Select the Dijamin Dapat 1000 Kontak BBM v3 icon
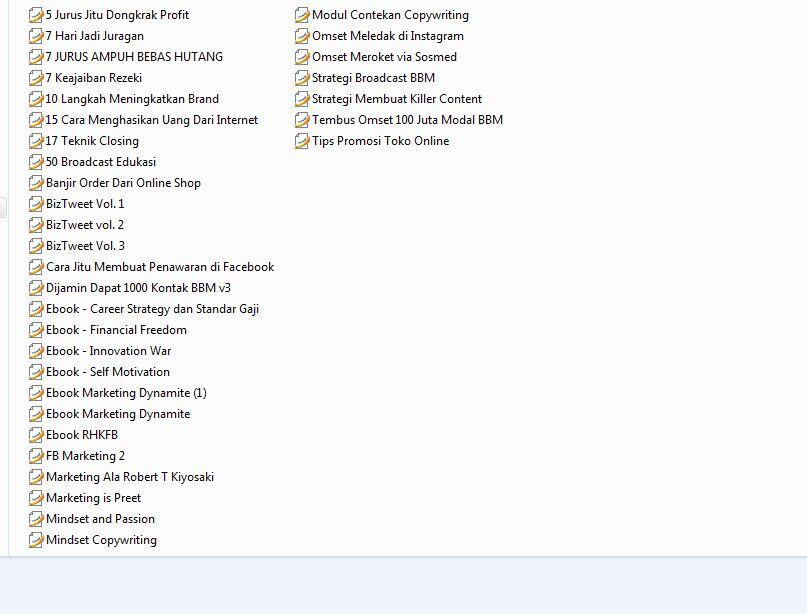Screen dimensions: 807x614 coord(36,288)
